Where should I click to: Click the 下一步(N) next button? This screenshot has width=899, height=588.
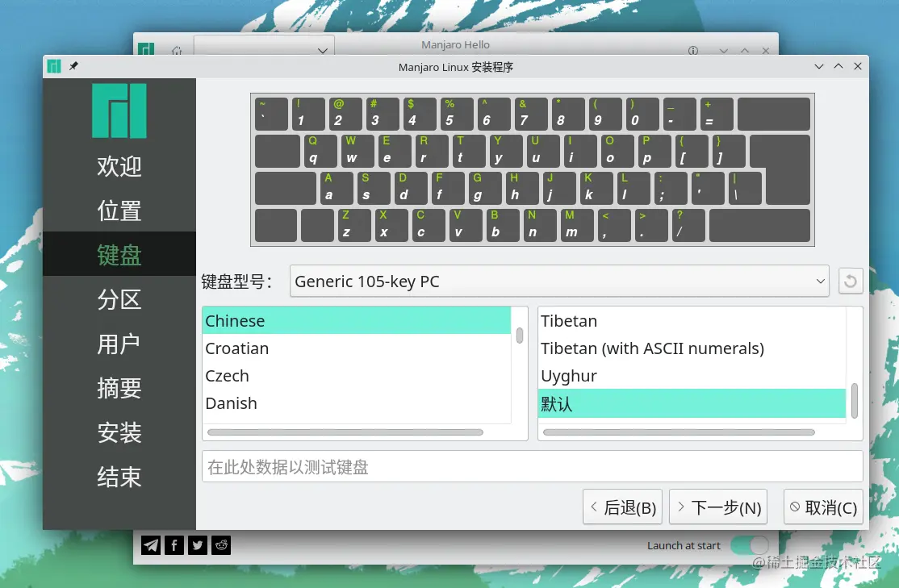point(718,507)
